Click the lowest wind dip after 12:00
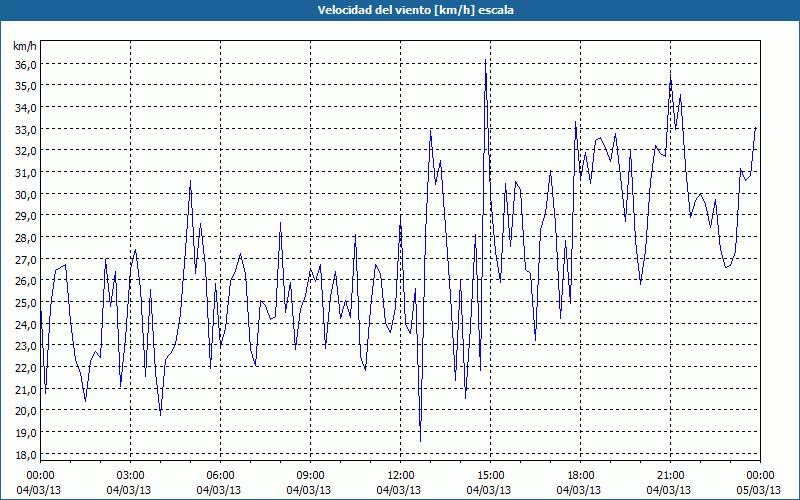 point(420,440)
